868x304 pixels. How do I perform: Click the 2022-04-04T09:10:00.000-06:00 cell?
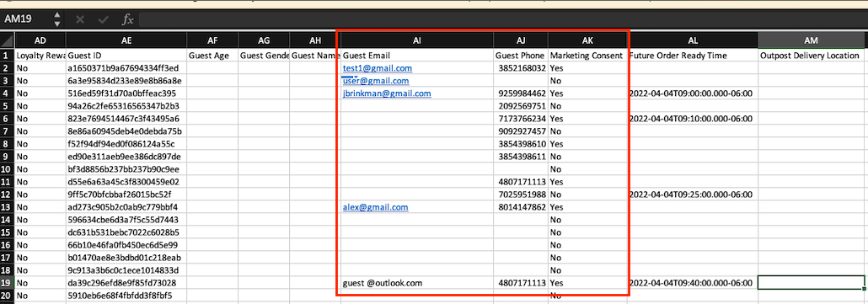pyautogui.click(x=693, y=119)
